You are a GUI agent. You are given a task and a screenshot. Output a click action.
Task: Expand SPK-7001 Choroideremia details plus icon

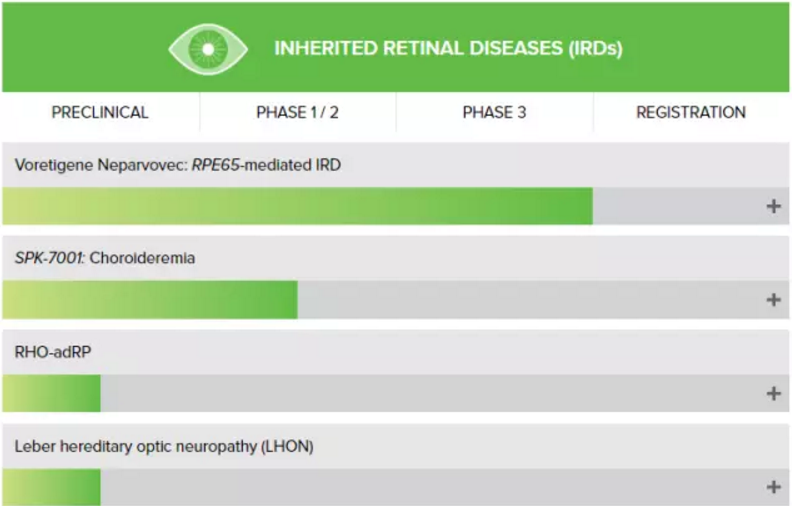point(773,299)
